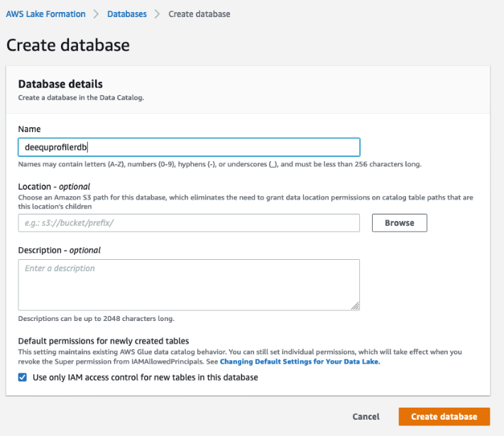Click the breadcrumb chevron after Databases
Image resolution: width=504 pixels, height=436 pixels.
click(157, 14)
